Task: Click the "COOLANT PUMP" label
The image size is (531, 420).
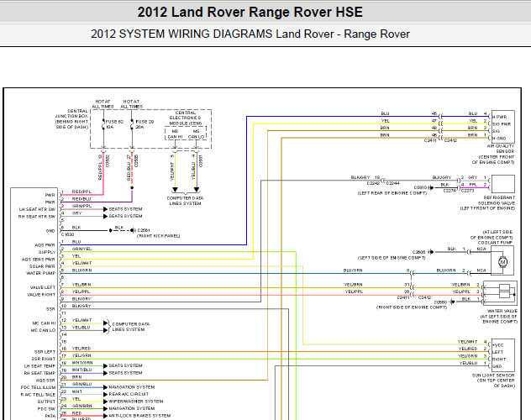Action: coord(495,243)
